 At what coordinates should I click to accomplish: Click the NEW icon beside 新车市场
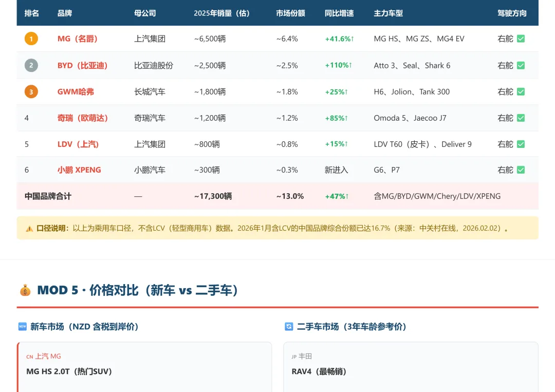(x=22, y=327)
